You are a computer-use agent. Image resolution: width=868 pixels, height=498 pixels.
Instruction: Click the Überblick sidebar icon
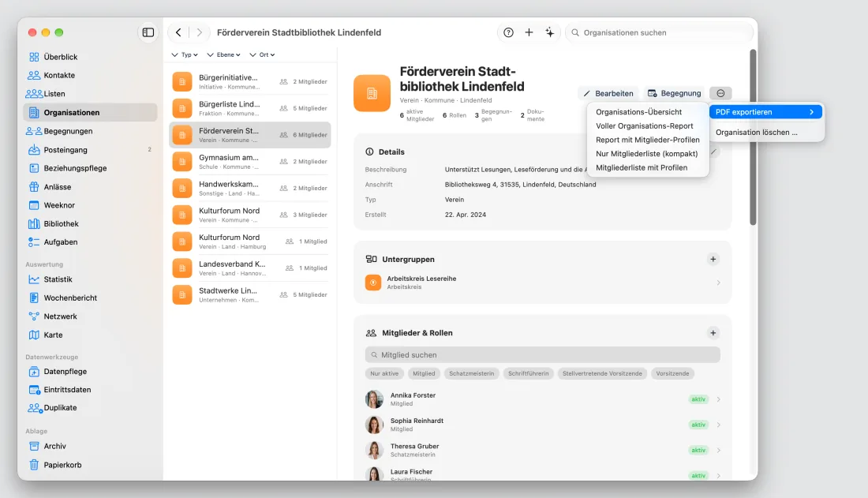tap(34, 57)
